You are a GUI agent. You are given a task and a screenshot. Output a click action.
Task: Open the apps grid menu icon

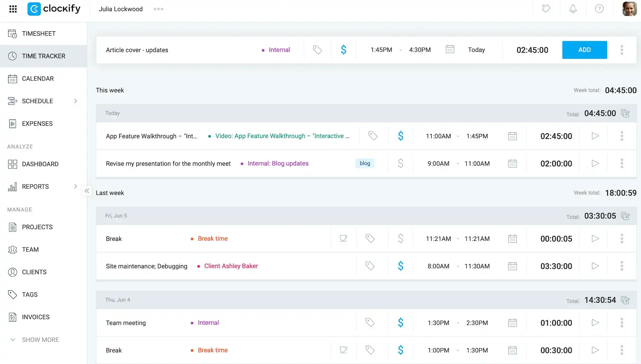pyautogui.click(x=13, y=9)
